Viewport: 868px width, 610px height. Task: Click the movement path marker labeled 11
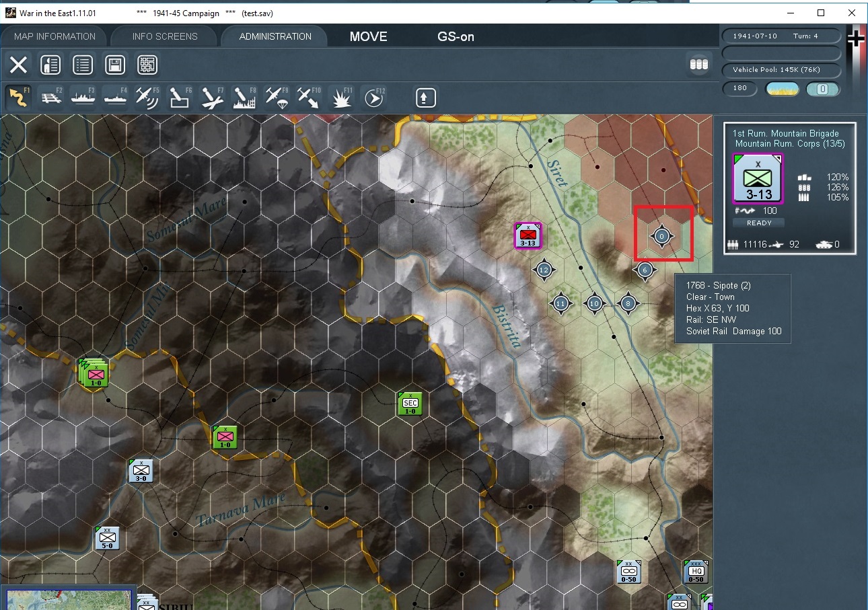coord(561,303)
